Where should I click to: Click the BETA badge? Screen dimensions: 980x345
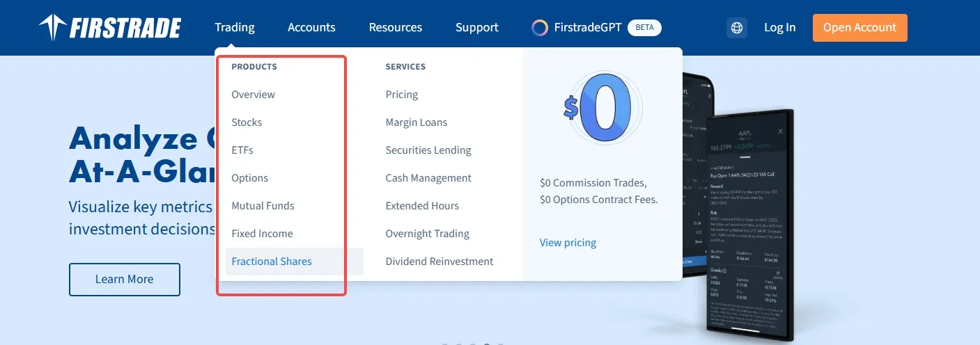pyautogui.click(x=644, y=28)
